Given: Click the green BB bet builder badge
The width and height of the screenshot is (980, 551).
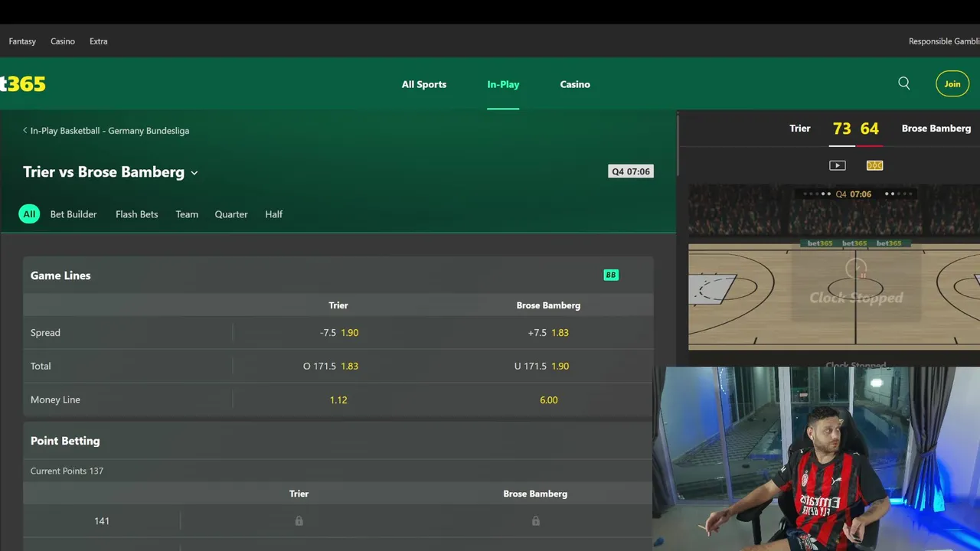Looking at the screenshot, I should click(611, 275).
